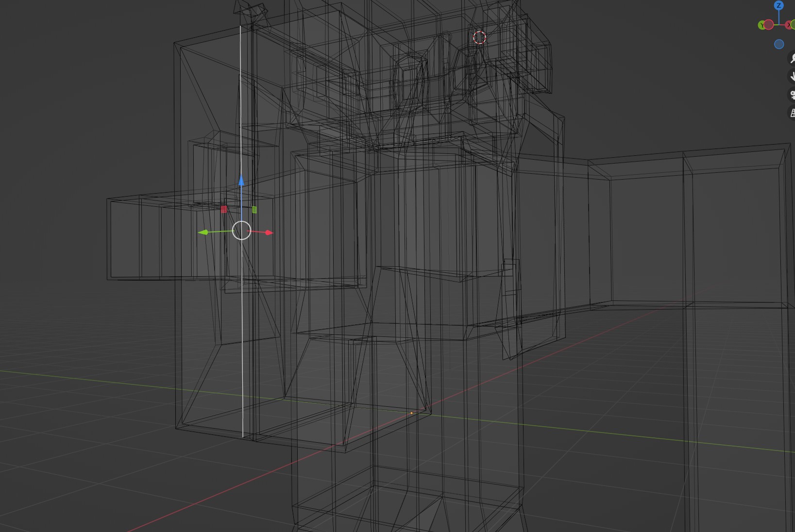
Task: Click the green Y axis on navigation gizmo
Action: 761,25
